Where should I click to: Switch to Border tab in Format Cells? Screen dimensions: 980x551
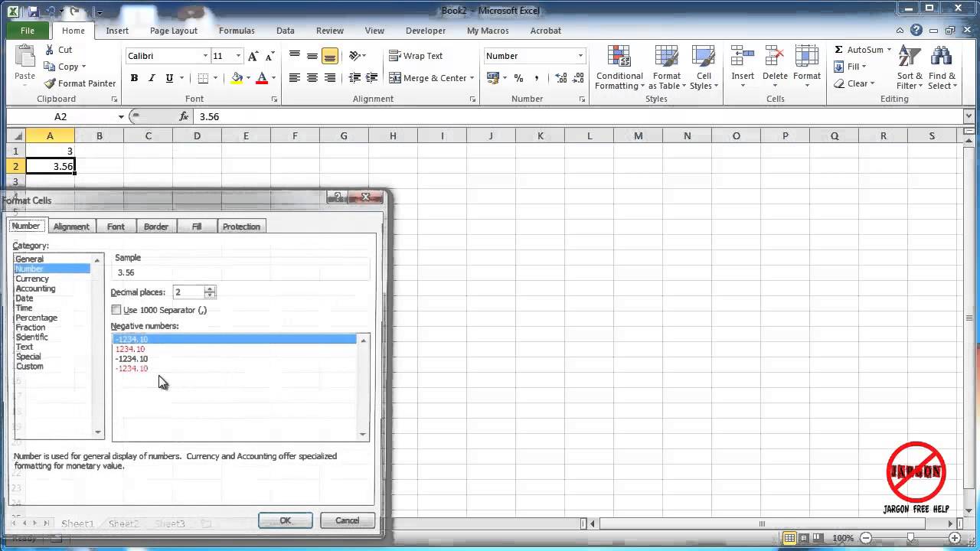(x=156, y=227)
